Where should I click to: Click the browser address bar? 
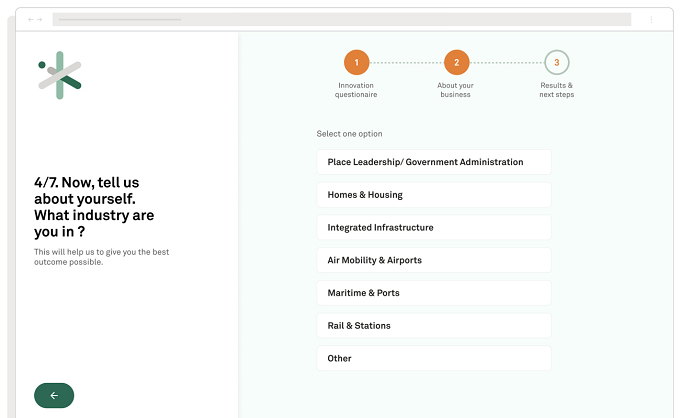(342, 20)
